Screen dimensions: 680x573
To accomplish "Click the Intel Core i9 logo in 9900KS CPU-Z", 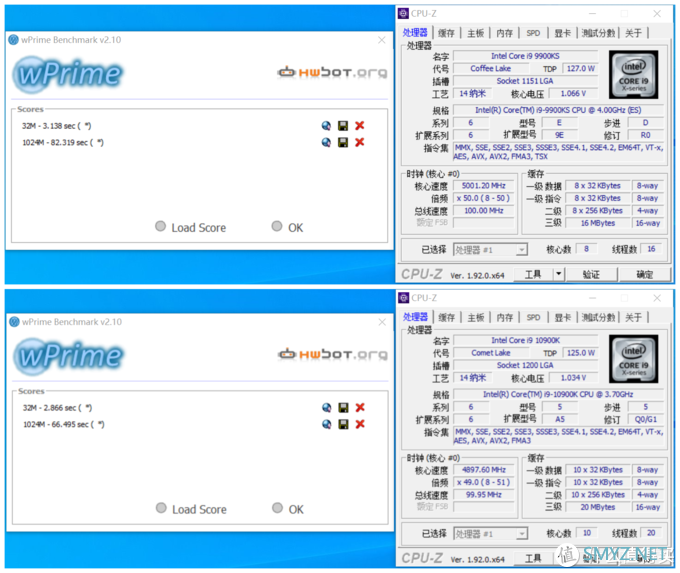I will (x=634, y=74).
